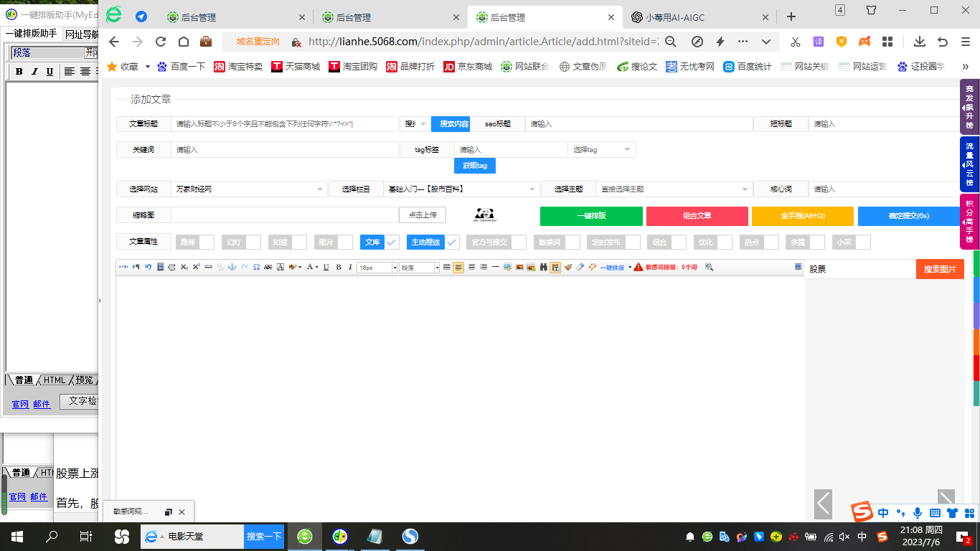Viewport: 980px width, 551px height.
Task: Open the sensitive word check magnifier icon
Action: click(x=709, y=267)
